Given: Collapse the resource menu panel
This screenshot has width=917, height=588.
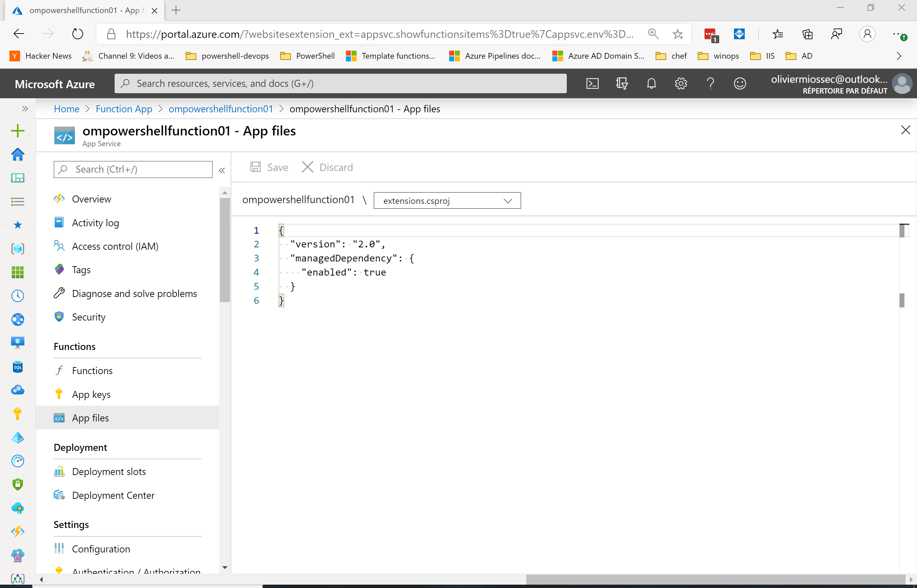Looking at the screenshot, I should pyautogui.click(x=222, y=170).
